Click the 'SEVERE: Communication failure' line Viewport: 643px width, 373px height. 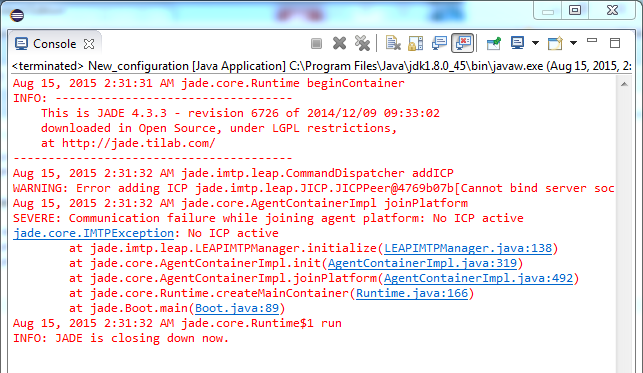268,218
